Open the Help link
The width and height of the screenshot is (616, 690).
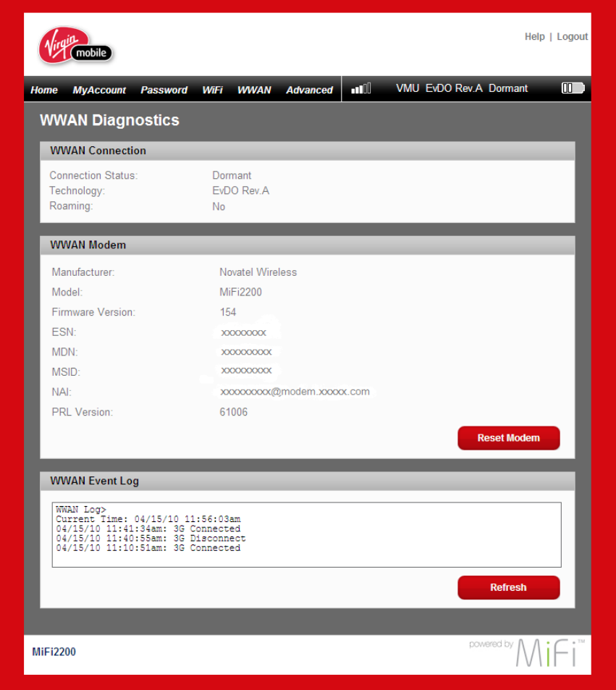click(x=535, y=36)
